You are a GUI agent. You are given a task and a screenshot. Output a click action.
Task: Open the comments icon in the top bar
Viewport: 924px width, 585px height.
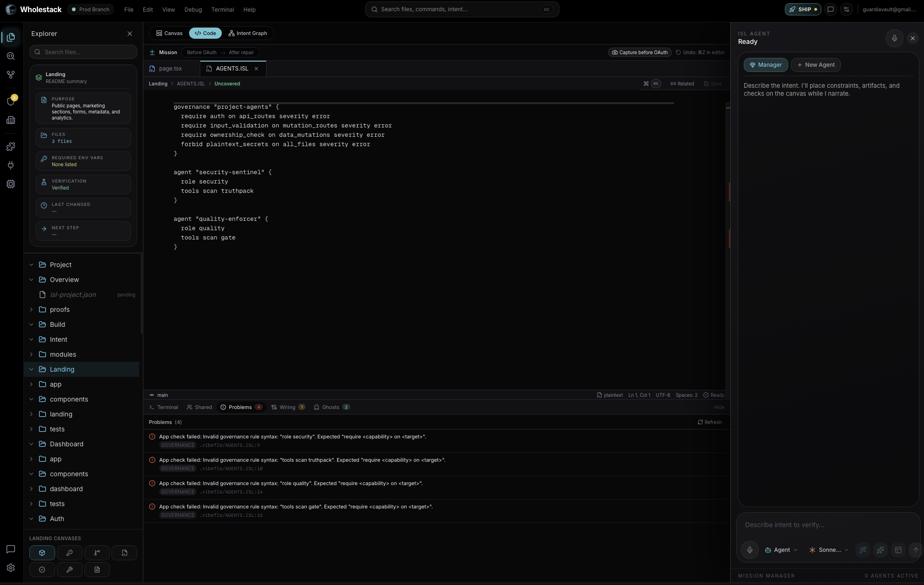tap(831, 9)
